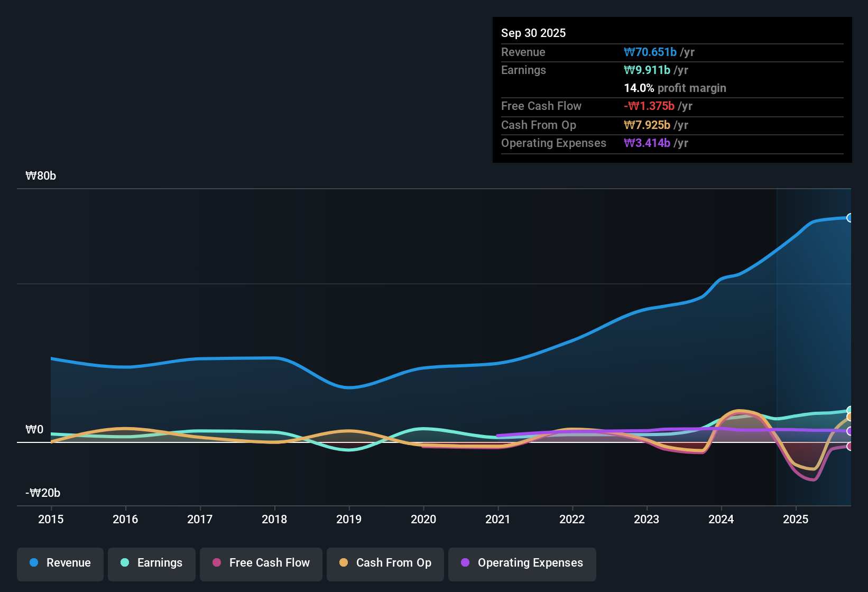Toggle the Free Cash Flow series visibility

click(x=261, y=564)
